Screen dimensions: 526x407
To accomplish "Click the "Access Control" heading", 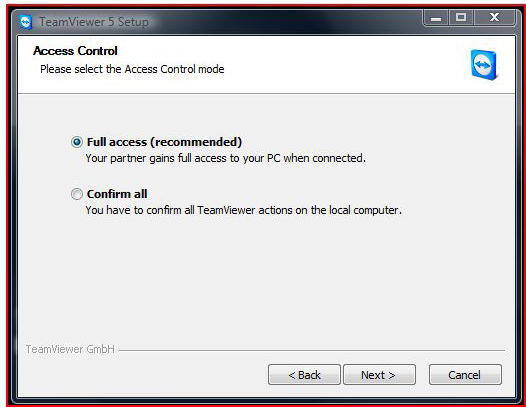I will (75, 51).
